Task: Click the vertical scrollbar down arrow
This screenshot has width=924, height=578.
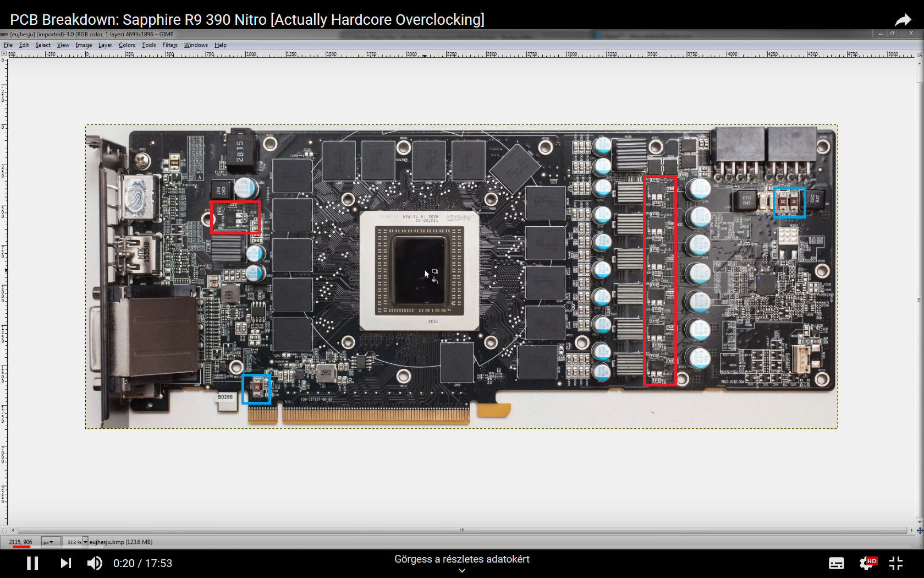Action: 920,522
